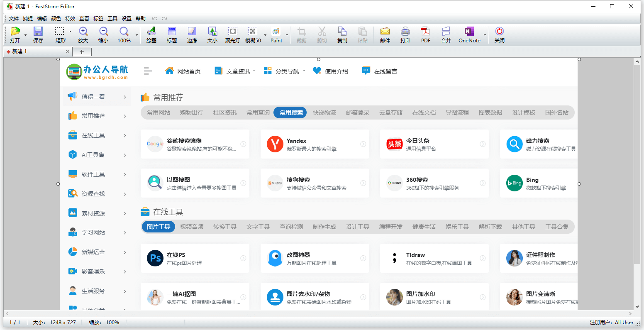Expand the Open (打开) dropdown arrow
The height and width of the screenshot is (330, 644).
(x=25, y=35)
